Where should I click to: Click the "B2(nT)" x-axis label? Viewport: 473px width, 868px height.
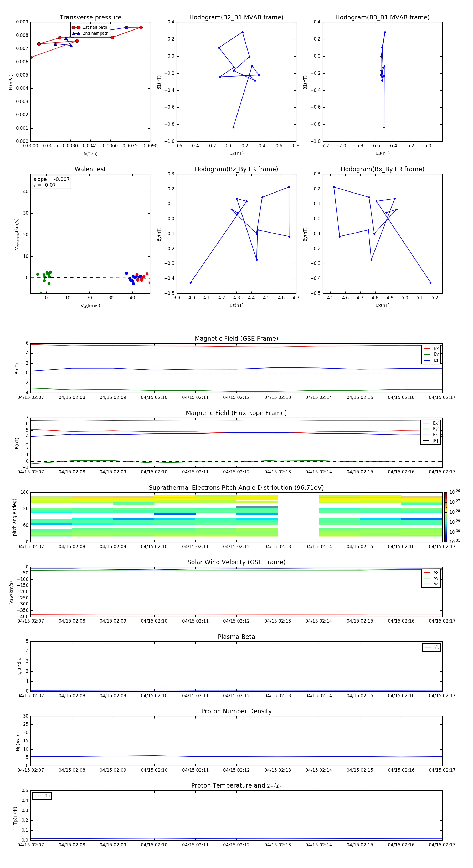tap(236, 153)
